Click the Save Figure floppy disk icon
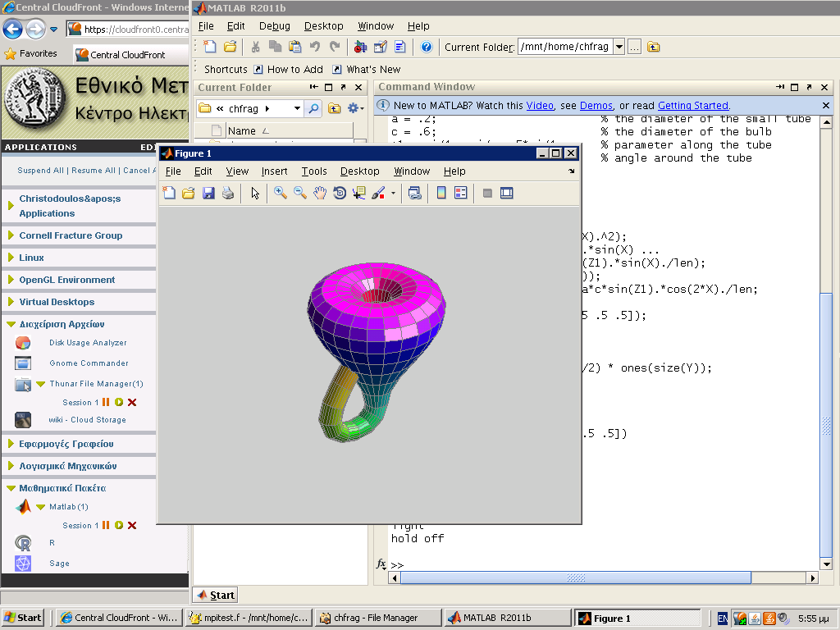The image size is (840, 630). point(208,193)
